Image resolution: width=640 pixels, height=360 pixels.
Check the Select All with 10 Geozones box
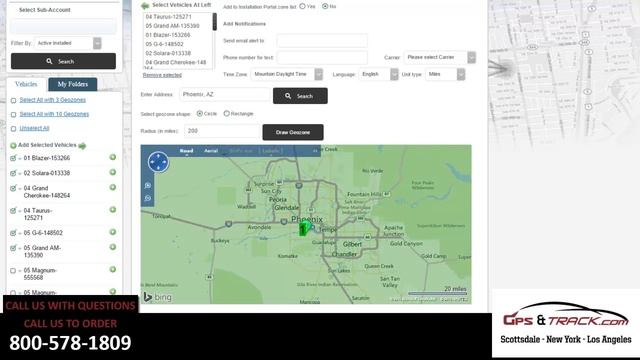[13, 115]
